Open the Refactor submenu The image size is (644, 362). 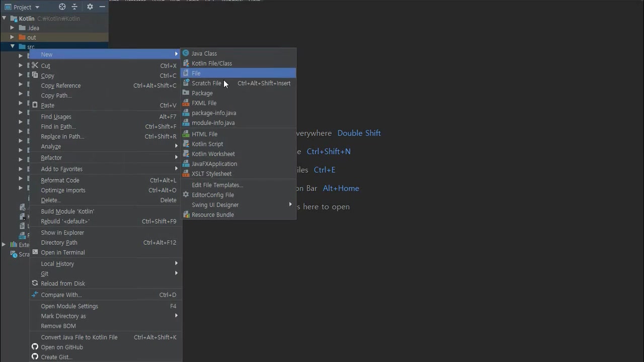pyautogui.click(x=51, y=158)
